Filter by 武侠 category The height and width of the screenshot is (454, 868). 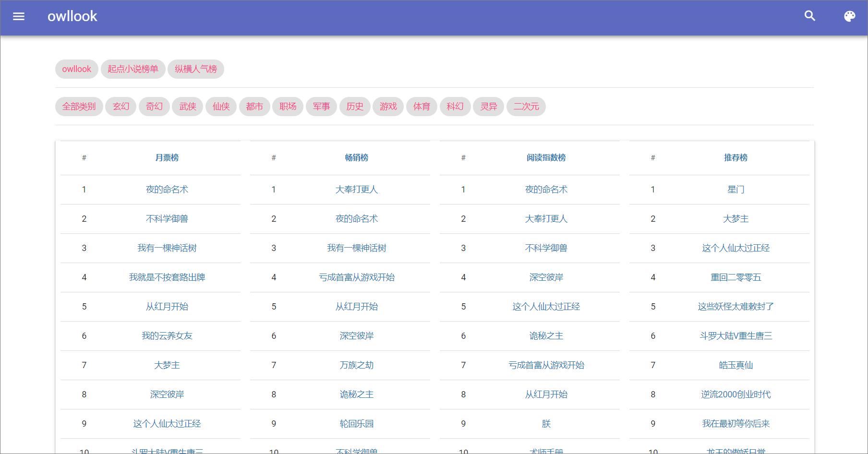click(x=188, y=107)
